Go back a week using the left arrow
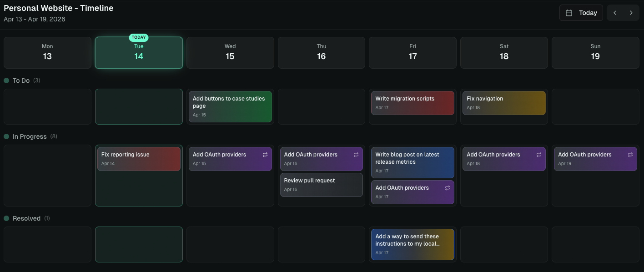The height and width of the screenshot is (272, 644). pyautogui.click(x=615, y=13)
